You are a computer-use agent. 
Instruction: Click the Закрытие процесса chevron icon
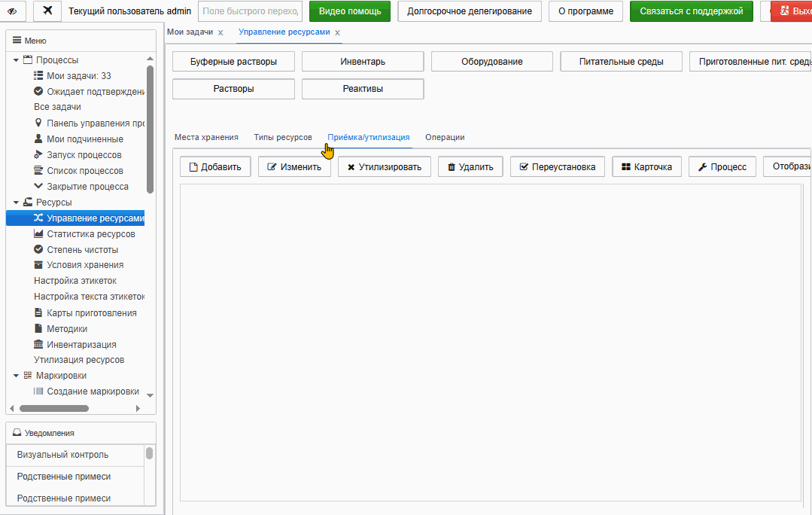[x=38, y=185]
